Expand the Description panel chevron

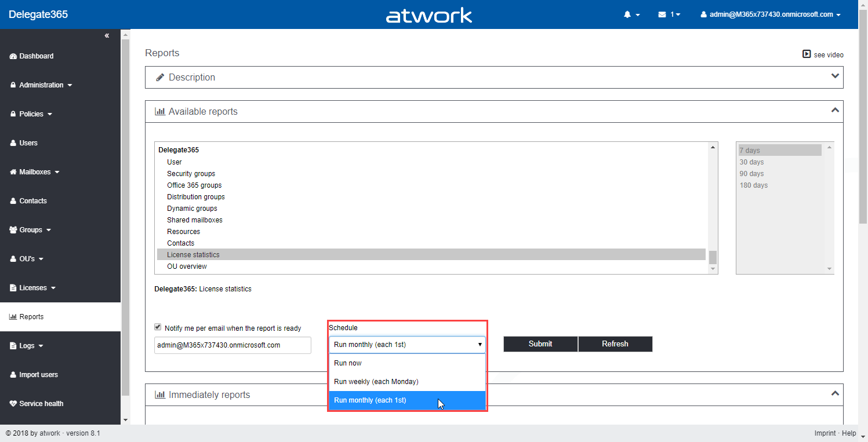click(835, 76)
